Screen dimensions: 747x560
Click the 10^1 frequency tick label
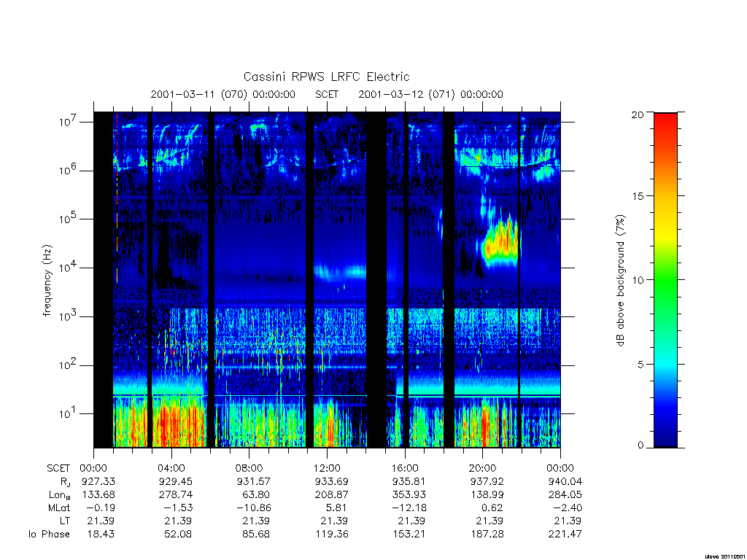click(68, 413)
